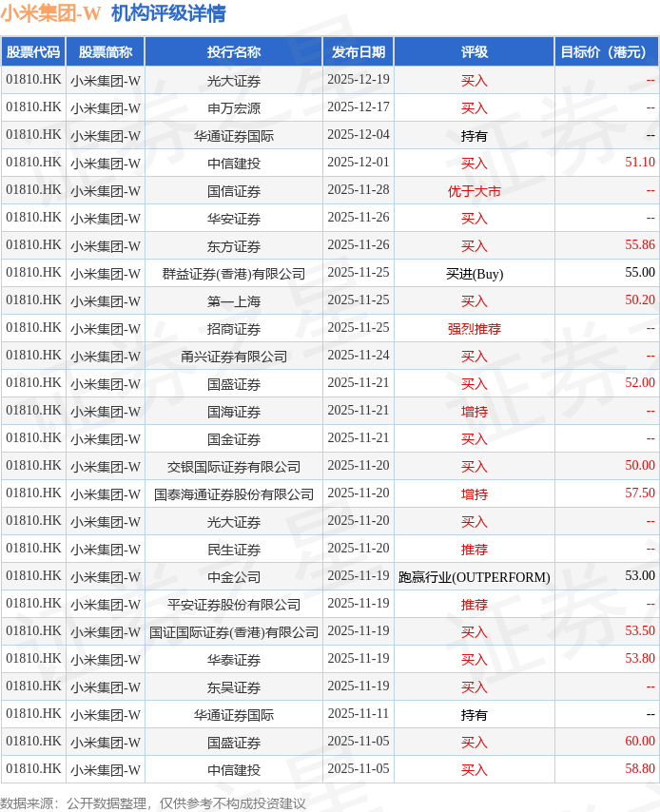Click the 优于大市 rating
This screenshot has width=660, height=812.
click(x=474, y=191)
